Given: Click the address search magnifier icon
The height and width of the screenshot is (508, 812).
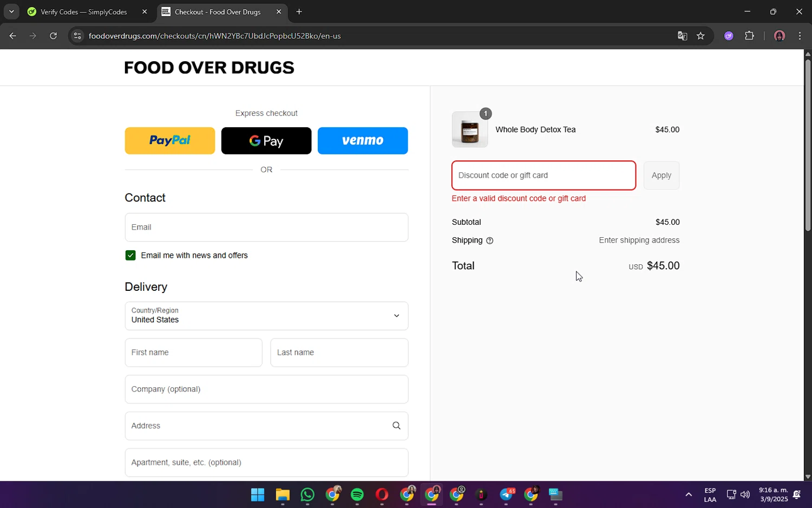Looking at the screenshot, I should tap(396, 426).
